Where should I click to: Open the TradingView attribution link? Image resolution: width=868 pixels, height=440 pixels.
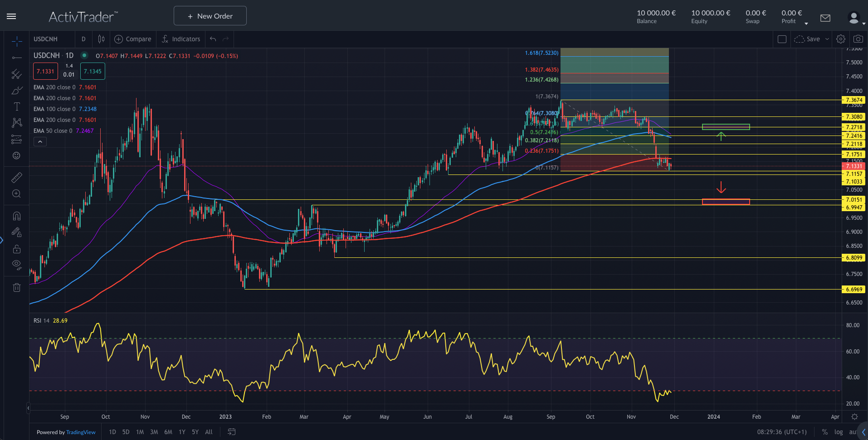81,432
